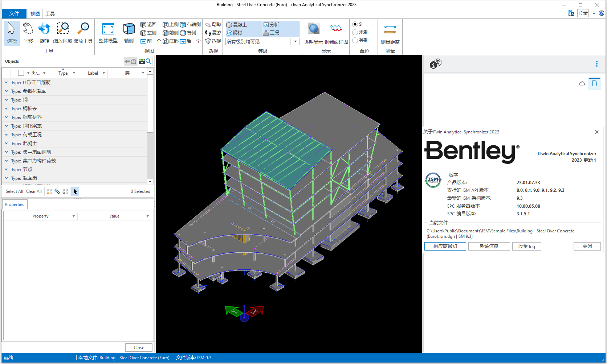The image size is (607, 364).
Task: Switch to 前侧 front view
Action: [x=171, y=33]
